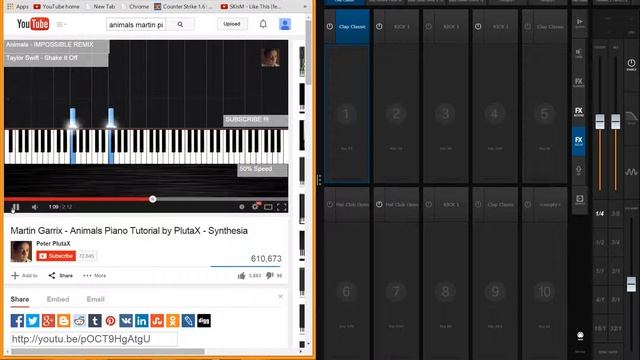640x360 pixels.
Task: Click the youtu.be share URL field
Action: (x=94, y=339)
